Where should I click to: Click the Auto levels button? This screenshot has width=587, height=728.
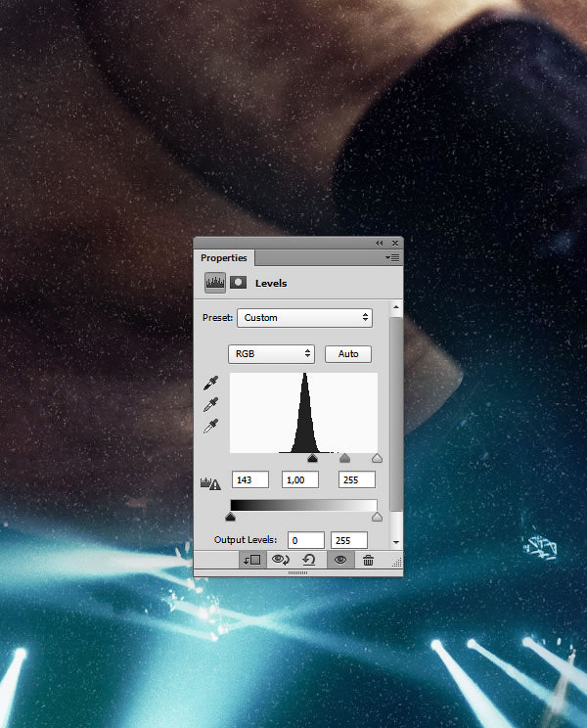point(348,354)
